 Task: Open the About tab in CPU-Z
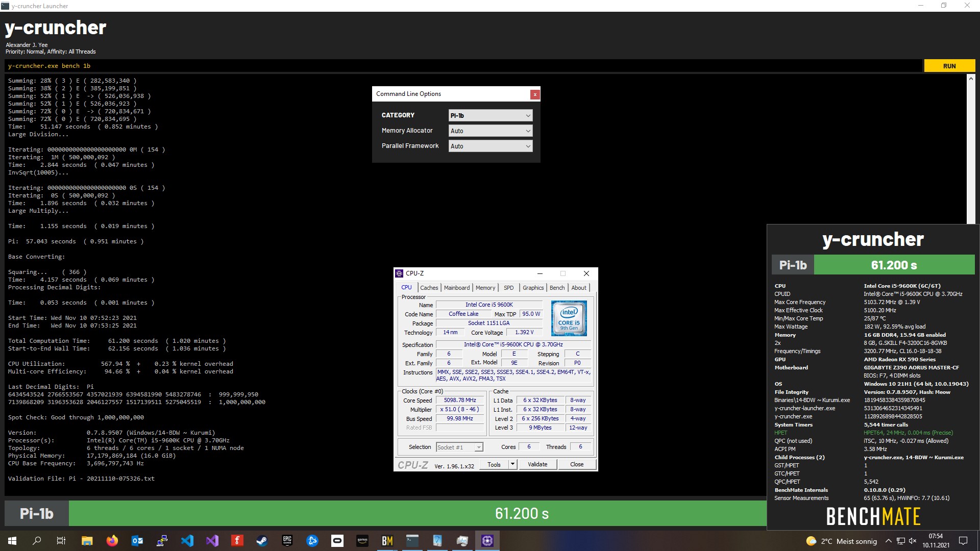click(x=578, y=288)
